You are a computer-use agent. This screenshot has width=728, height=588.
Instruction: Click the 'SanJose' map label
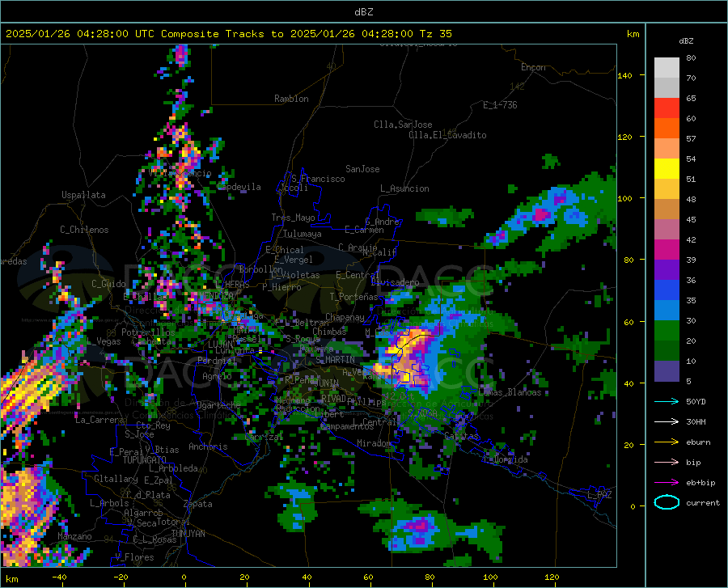click(362, 169)
